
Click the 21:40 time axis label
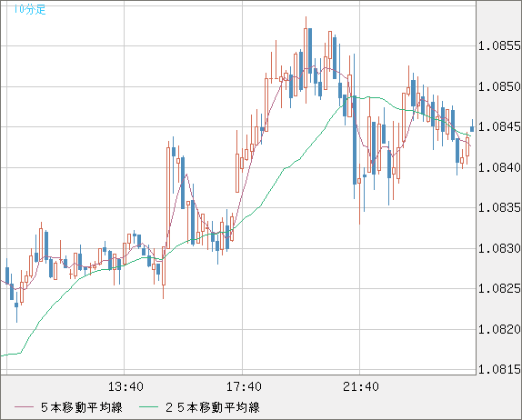click(361, 386)
